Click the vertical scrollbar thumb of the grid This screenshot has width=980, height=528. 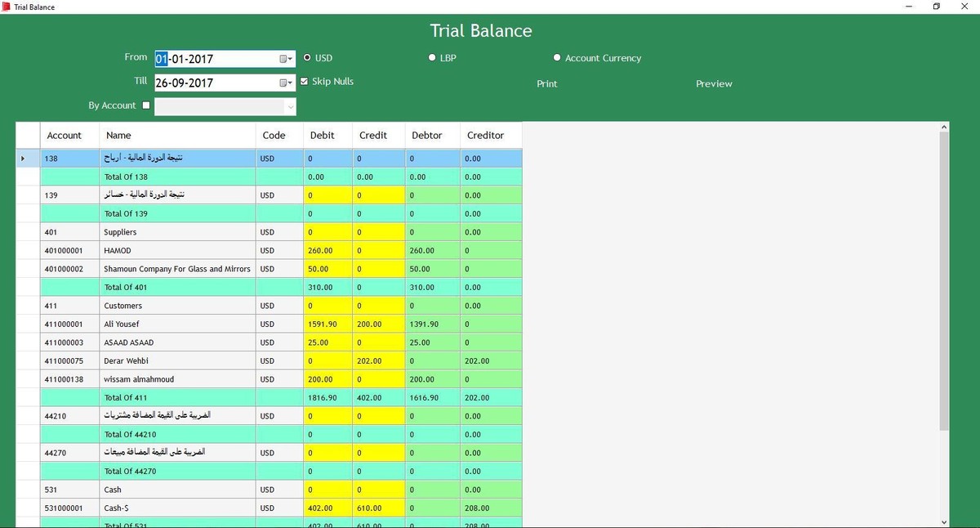tap(944, 278)
